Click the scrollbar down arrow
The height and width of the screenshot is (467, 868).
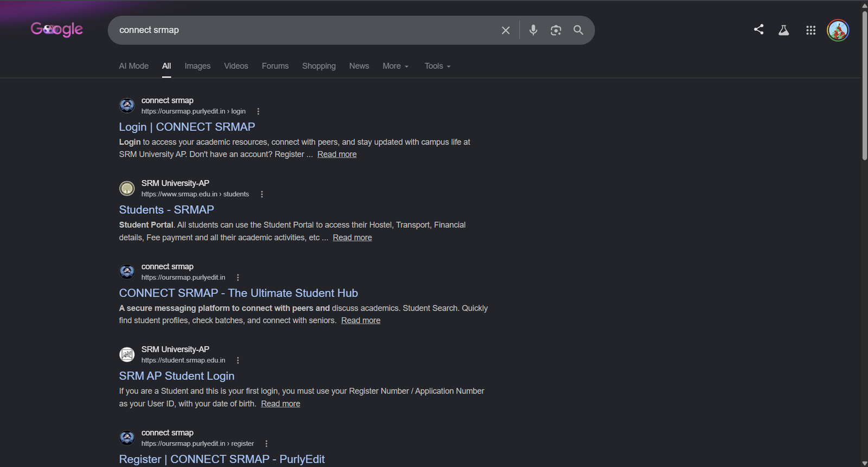[x=865, y=463]
